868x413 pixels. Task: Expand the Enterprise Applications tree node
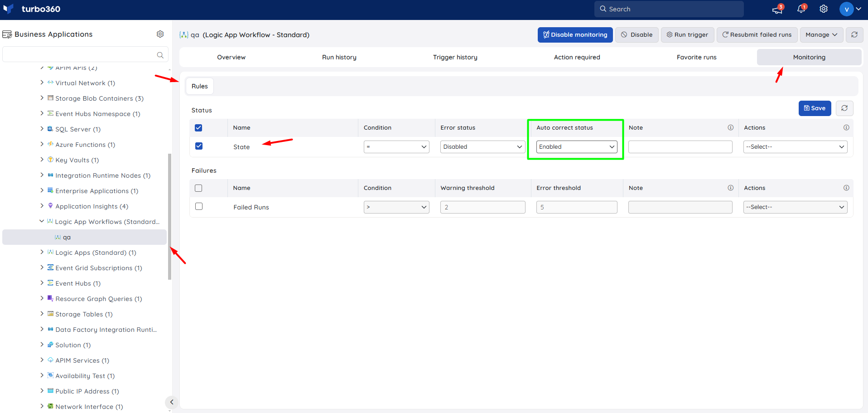click(42, 190)
